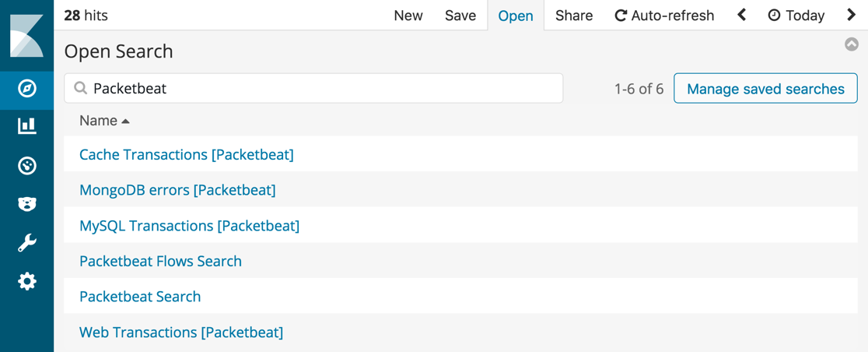This screenshot has width=868, height=352.
Task: Open Dev Tools via the wrench icon
Action: (x=26, y=243)
